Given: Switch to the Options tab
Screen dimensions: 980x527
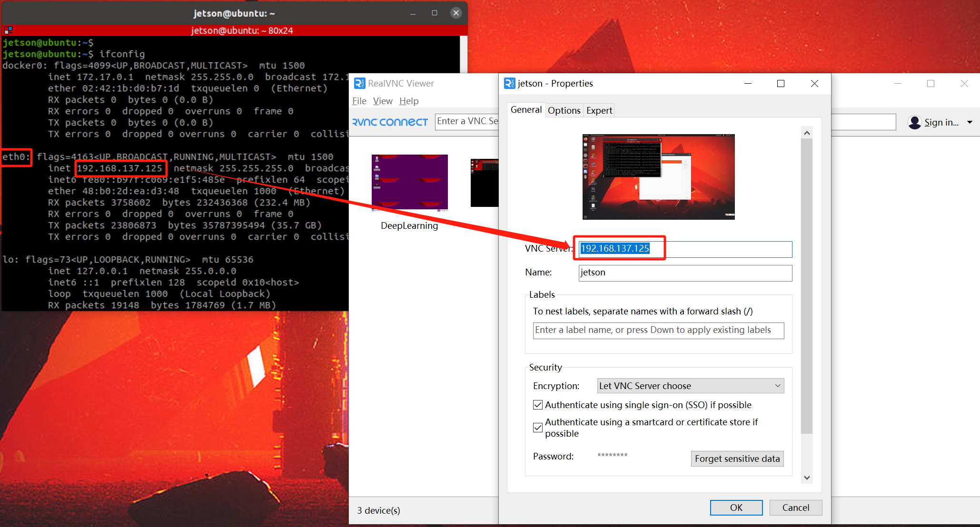Looking at the screenshot, I should [564, 110].
